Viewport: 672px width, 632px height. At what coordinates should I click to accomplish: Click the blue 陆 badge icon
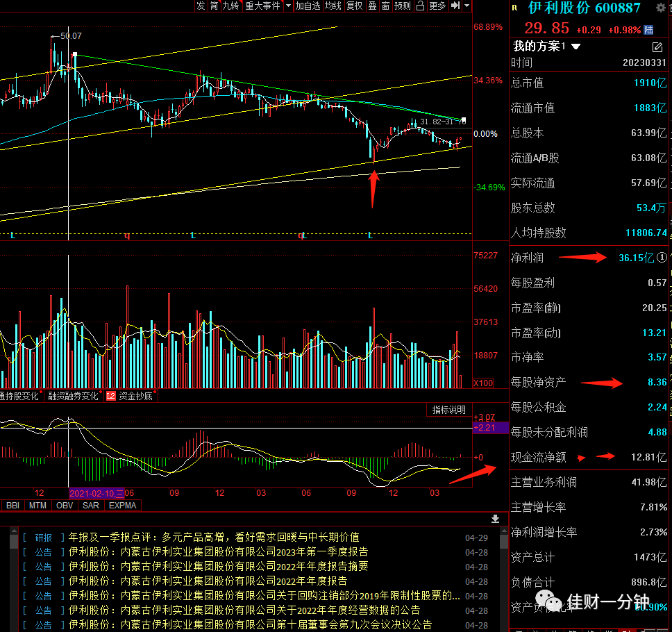coord(649,30)
